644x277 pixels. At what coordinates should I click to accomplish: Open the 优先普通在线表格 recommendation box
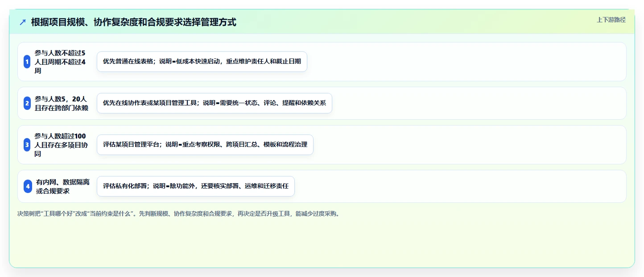point(202,62)
